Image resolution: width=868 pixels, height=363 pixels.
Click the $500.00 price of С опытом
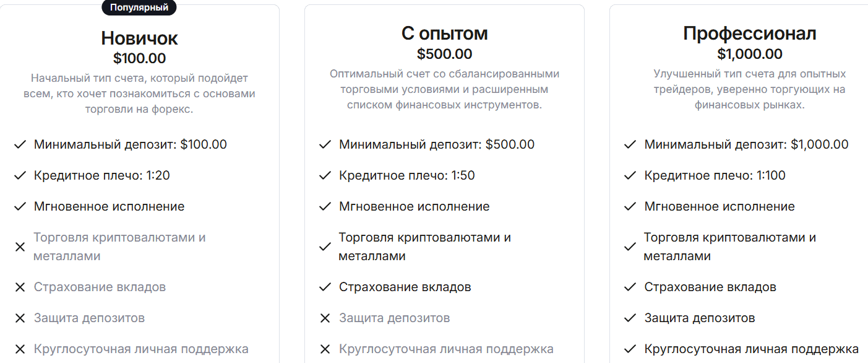tap(444, 54)
